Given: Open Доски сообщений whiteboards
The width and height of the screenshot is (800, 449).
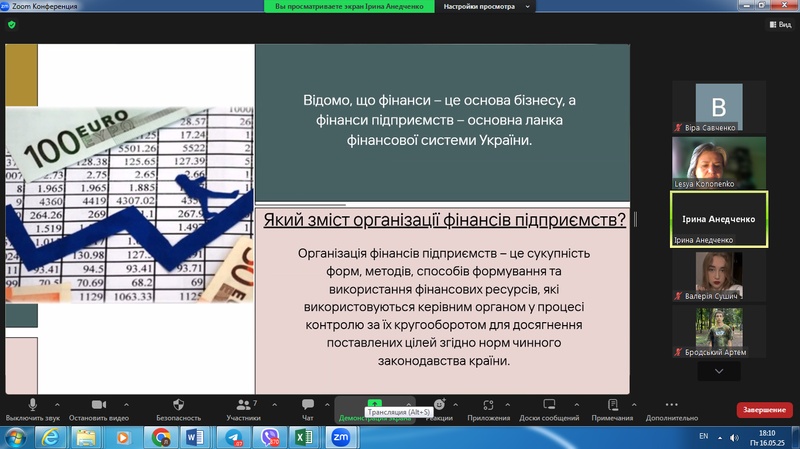Looking at the screenshot, I should 549,410.
